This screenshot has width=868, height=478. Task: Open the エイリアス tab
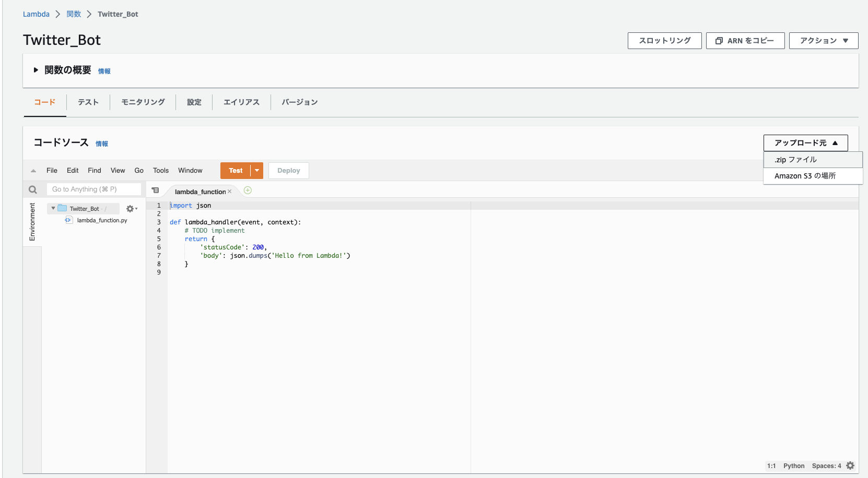click(x=241, y=102)
